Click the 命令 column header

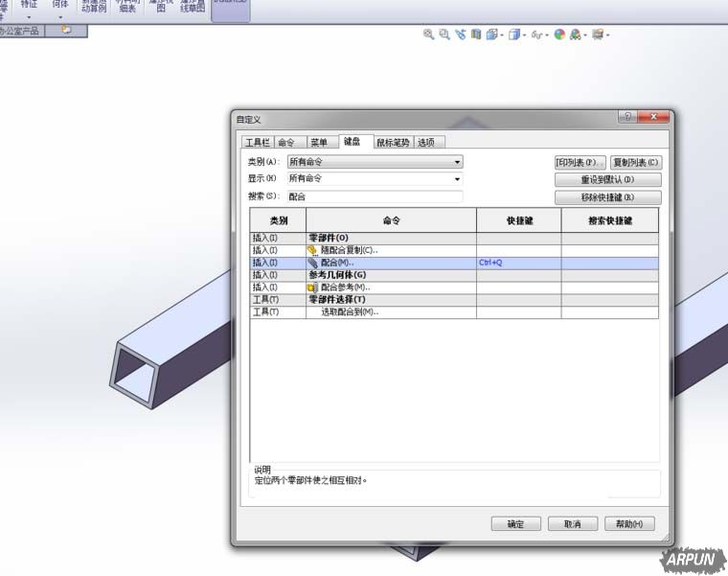pyautogui.click(x=392, y=220)
